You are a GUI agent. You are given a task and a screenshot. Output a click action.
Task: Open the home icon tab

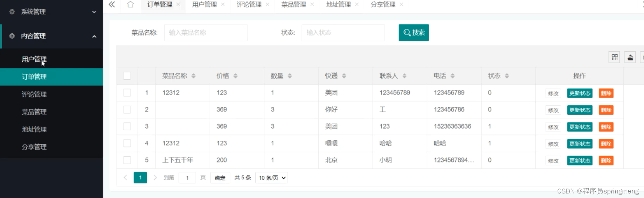pos(130,5)
